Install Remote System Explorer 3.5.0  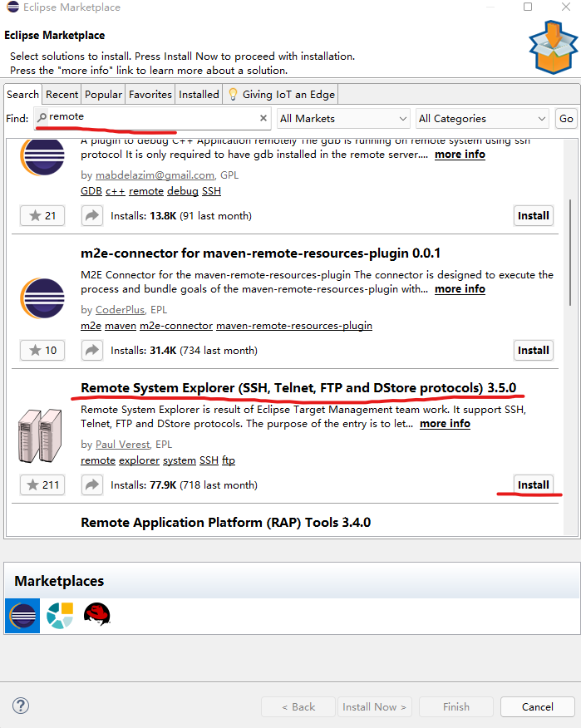[x=533, y=485]
